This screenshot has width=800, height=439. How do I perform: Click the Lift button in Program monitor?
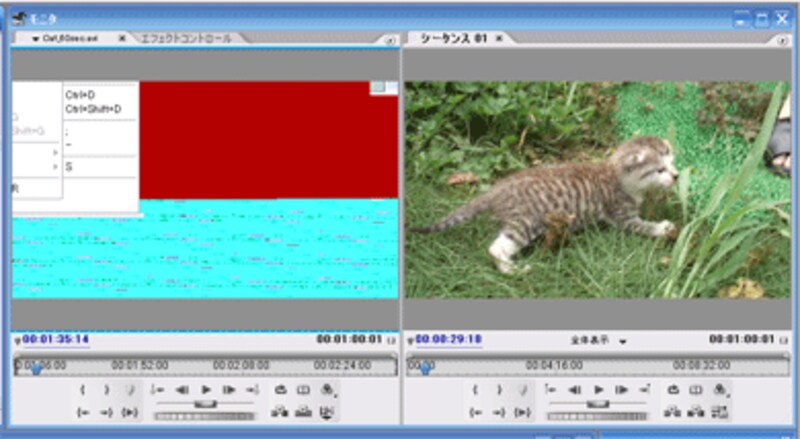(672, 411)
